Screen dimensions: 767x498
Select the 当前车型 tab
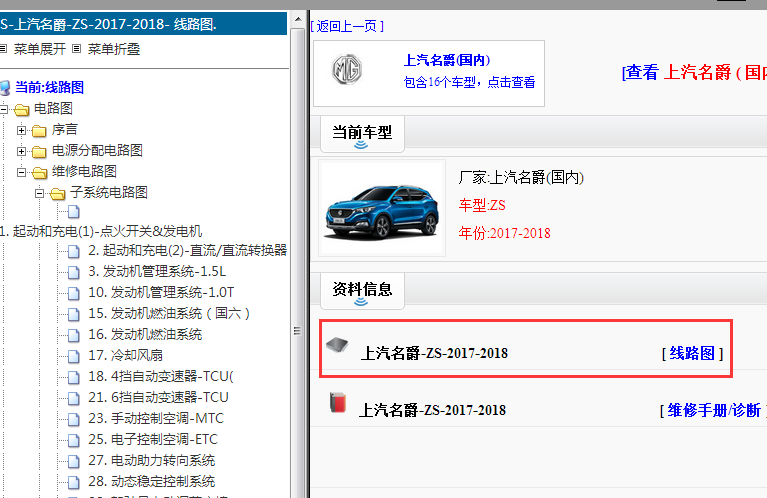click(362, 134)
